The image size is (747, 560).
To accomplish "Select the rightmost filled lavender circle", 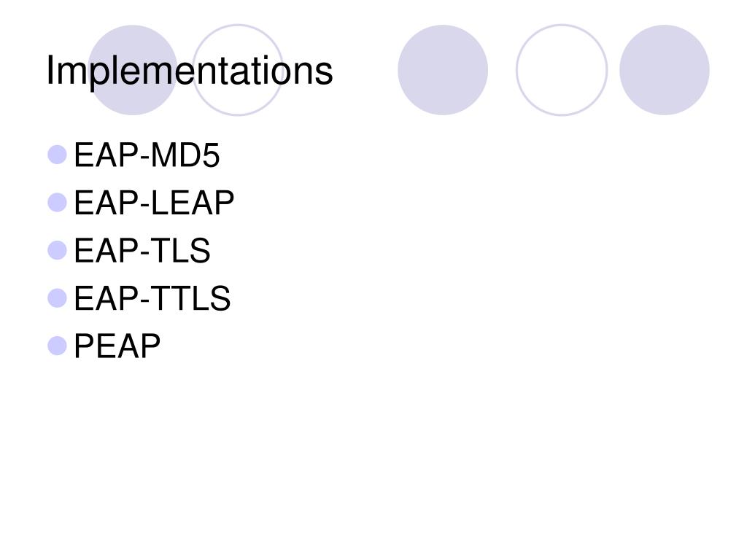I will coord(664,70).
